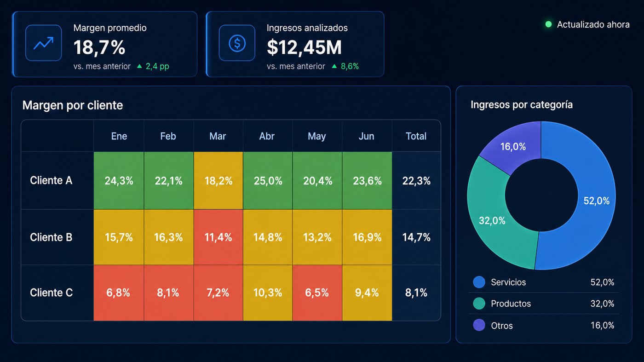The image size is (644, 362).
Task: Click the yellow 18,2% heatmap cell
Action: click(218, 181)
